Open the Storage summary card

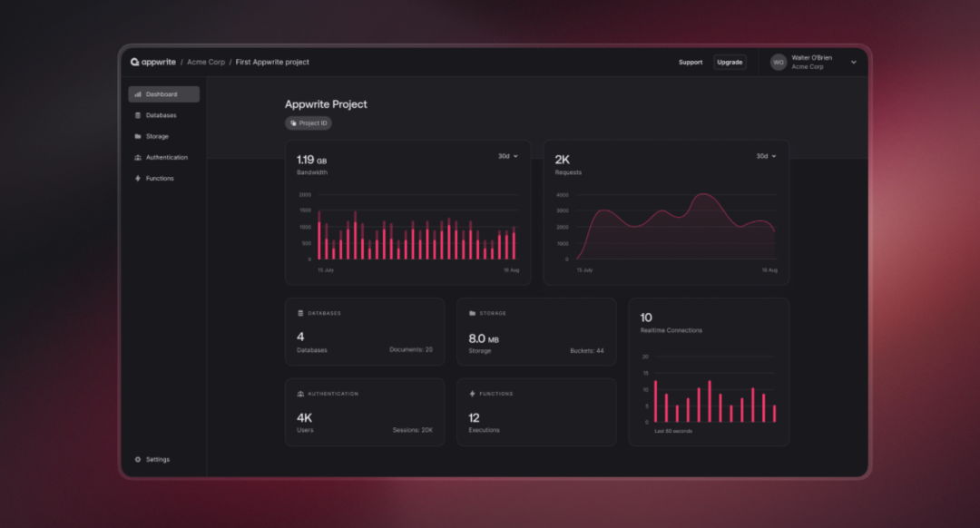click(536, 332)
